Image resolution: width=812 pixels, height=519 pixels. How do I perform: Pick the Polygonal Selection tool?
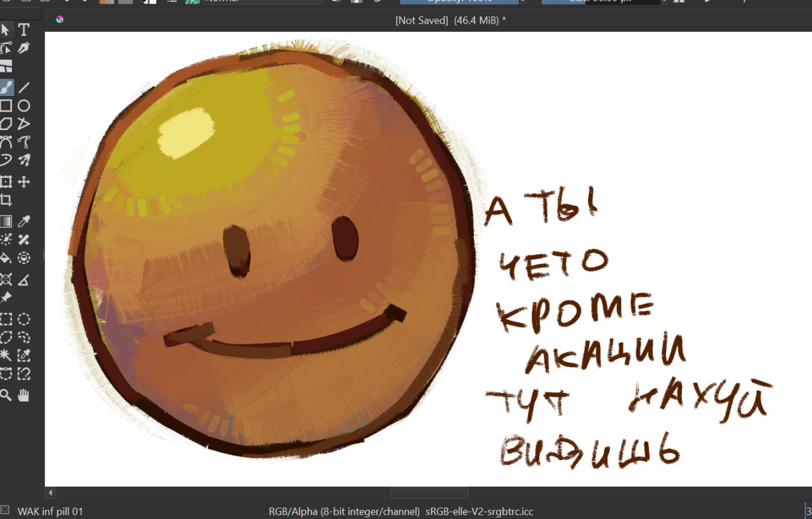(x=6, y=337)
